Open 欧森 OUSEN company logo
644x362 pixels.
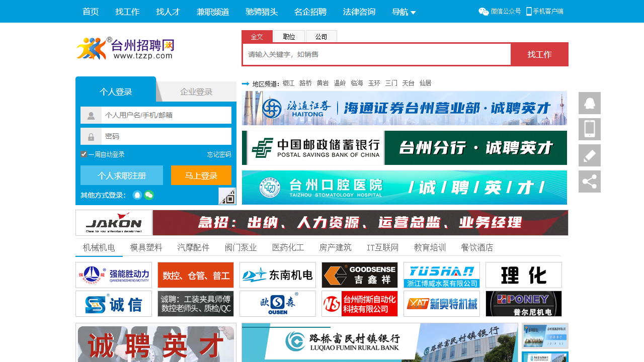click(x=278, y=304)
